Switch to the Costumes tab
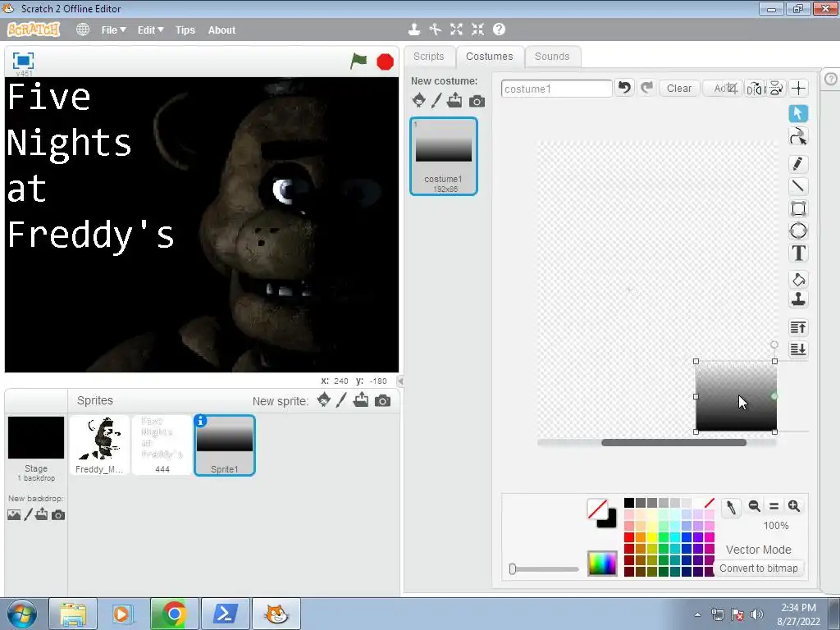Image resolution: width=840 pixels, height=630 pixels. click(x=489, y=57)
